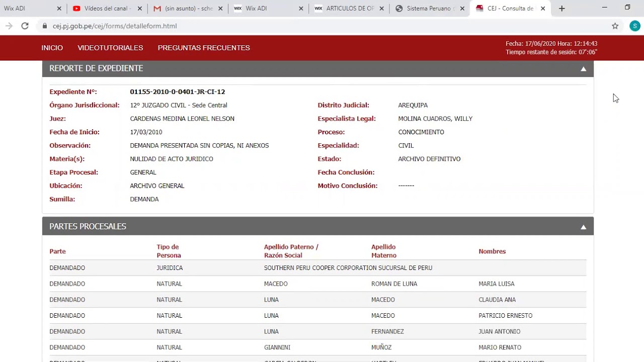Screen dimensions: 644x362
Task: Select the SOUTHERN PERU COOPER CORPORATION row
Action: click(x=318, y=268)
